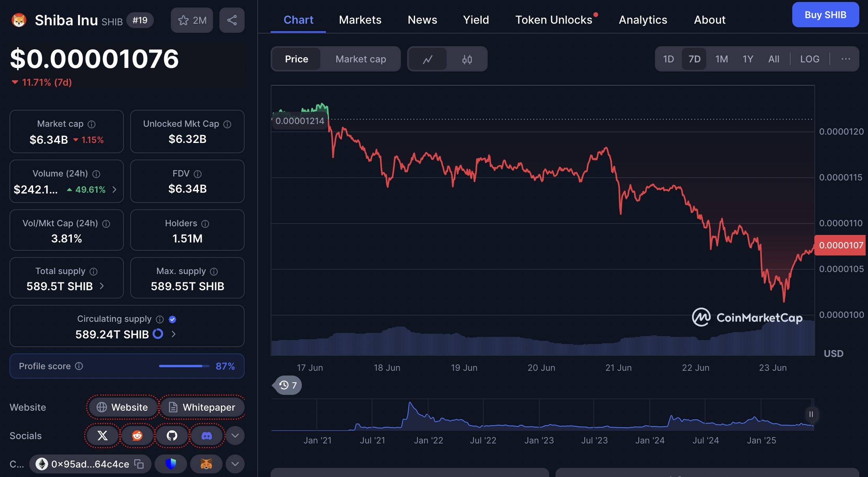Open the Analytics tab
The height and width of the screenshot is (477, 868).
[643, 20]
